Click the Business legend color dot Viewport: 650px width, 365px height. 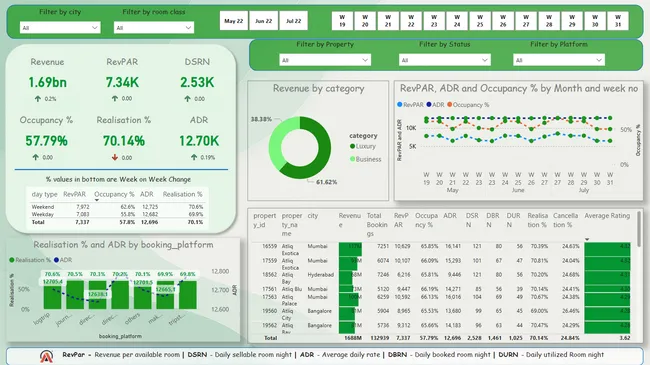352,159
